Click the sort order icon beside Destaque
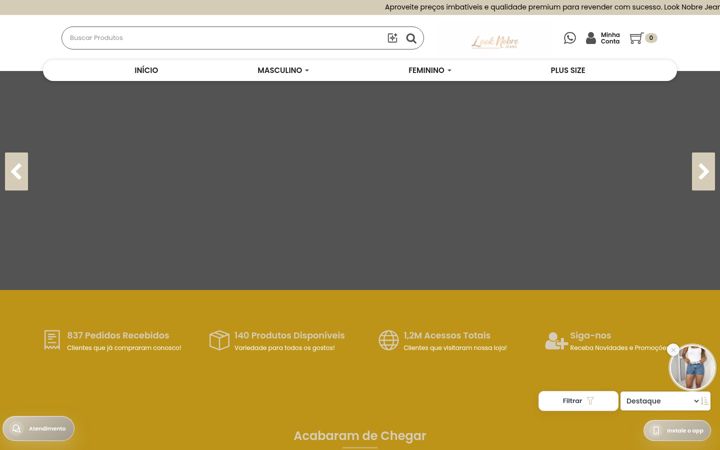Screen dimensions: 720x450 (x=704, y=401)
